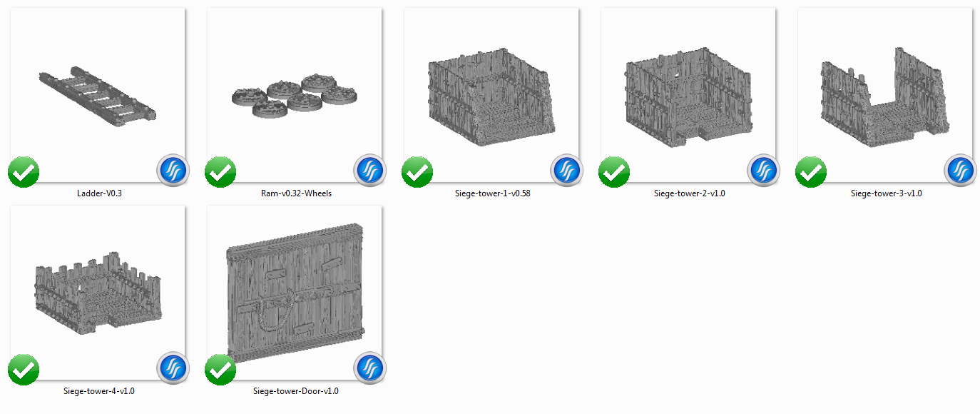Click green checkmark badge on Siege-tower-3-v1.0
Screen dimensions: 980x414
811,172
